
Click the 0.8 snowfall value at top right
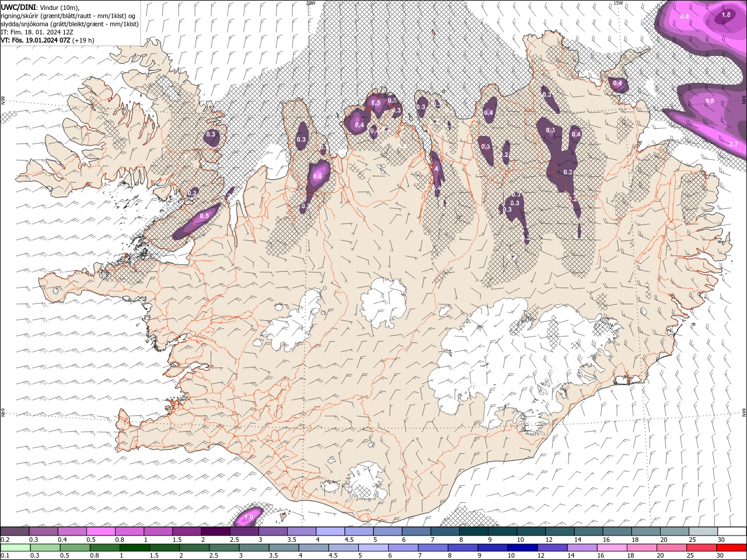tap(685, 17)
